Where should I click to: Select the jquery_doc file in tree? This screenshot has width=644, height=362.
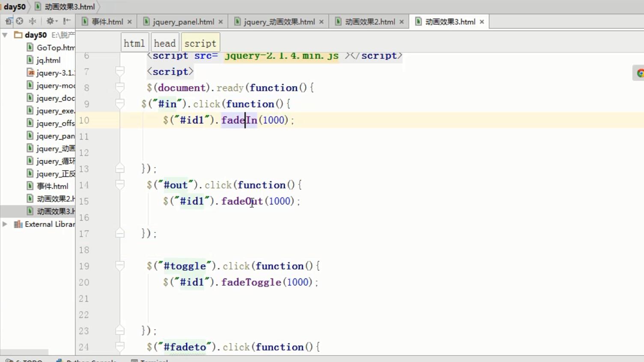coord(56,98)
